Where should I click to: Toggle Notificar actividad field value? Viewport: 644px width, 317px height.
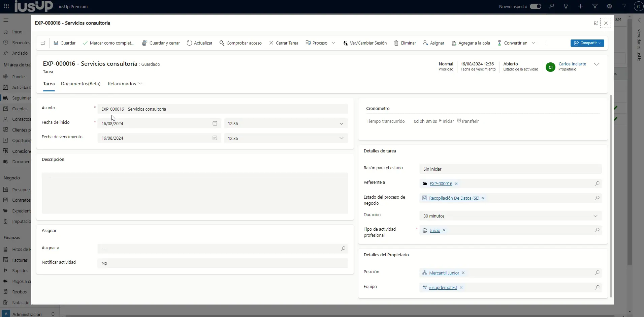coord(222,263)
